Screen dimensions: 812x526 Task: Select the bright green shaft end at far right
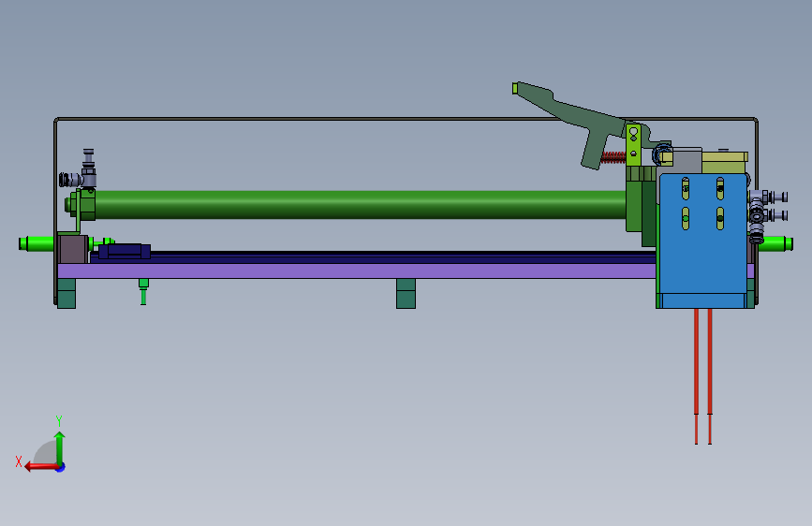click(x=775, y=244)
